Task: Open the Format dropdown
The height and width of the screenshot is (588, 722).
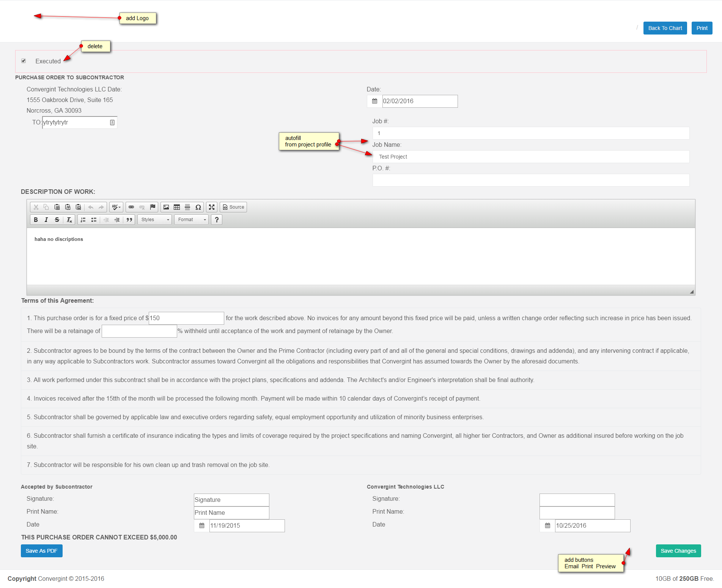Action: click(x=192, y=220)
